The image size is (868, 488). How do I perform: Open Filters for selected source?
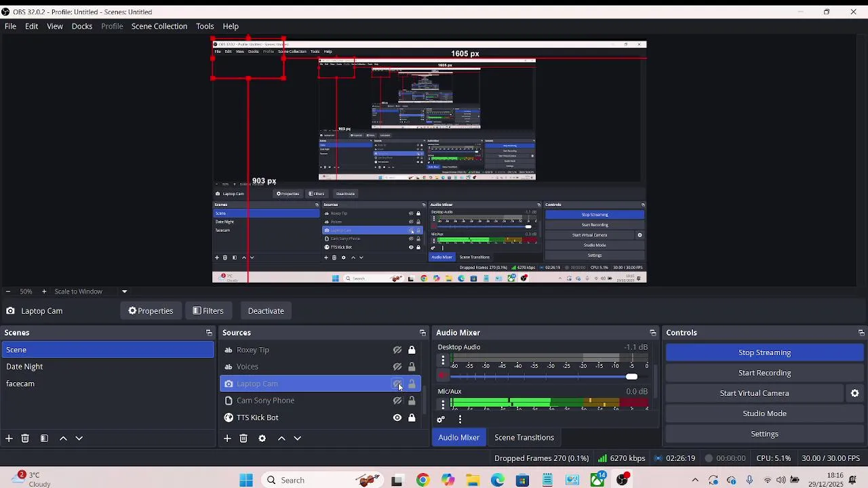click(x=208, y=311)
